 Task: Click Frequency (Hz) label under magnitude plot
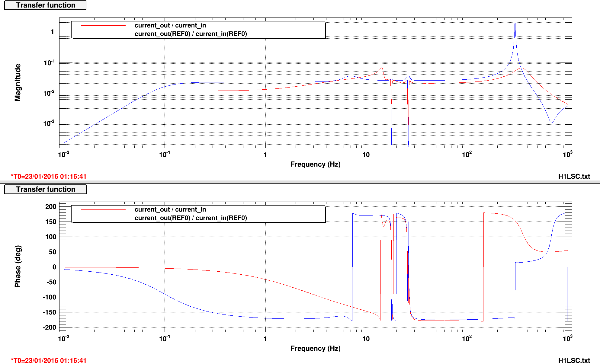(x=315, y=164)
